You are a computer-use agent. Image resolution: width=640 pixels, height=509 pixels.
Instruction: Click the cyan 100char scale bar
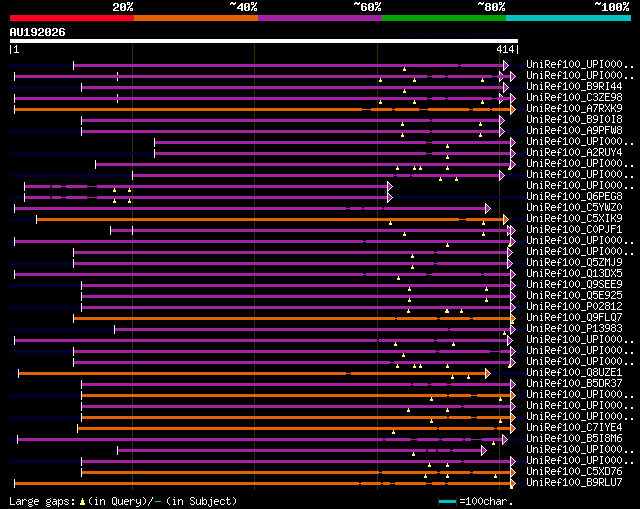click(447, 501)
